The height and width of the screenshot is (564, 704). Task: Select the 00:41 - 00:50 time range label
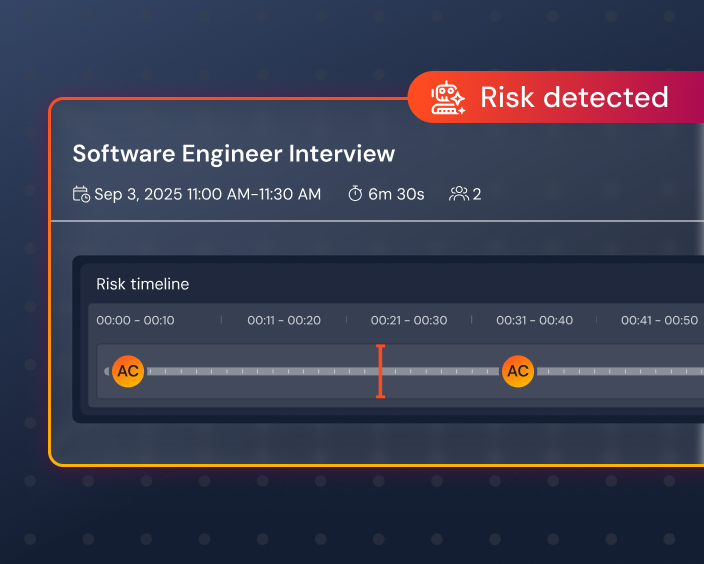pos(659,320)
